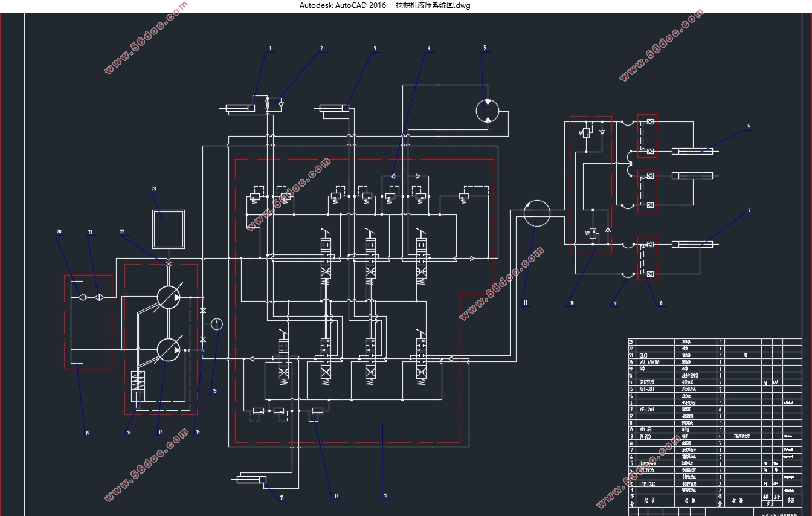Click callout number 12 at the bottom

tap(385, 497)
